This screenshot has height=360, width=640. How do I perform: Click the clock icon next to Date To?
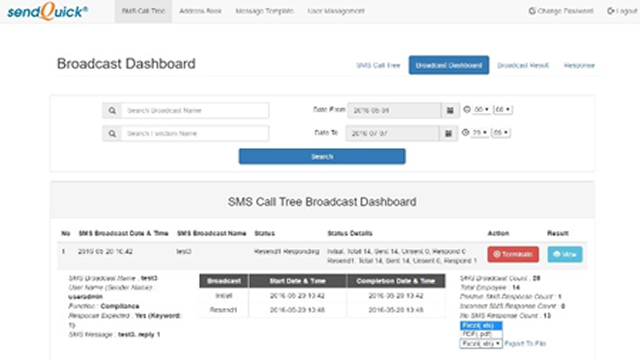coord(465,132)
